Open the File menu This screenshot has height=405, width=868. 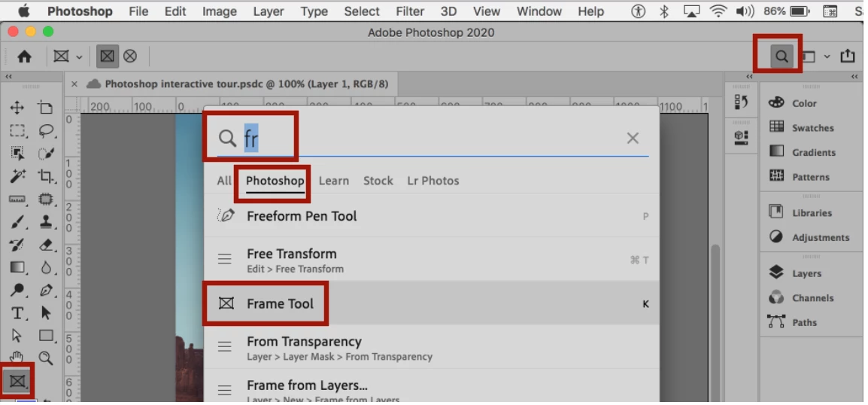pyautogui.click(x=138, y=11)
